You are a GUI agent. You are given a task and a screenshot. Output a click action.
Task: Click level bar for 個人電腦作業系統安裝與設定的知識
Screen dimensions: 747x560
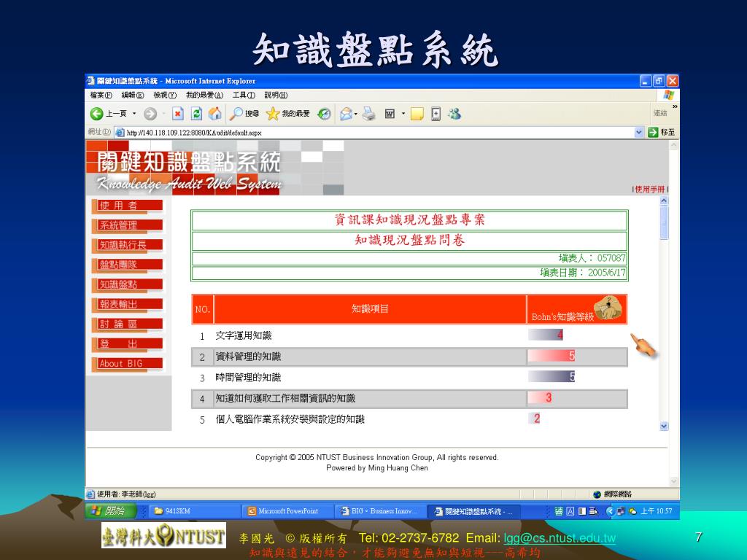pos(534,419)
